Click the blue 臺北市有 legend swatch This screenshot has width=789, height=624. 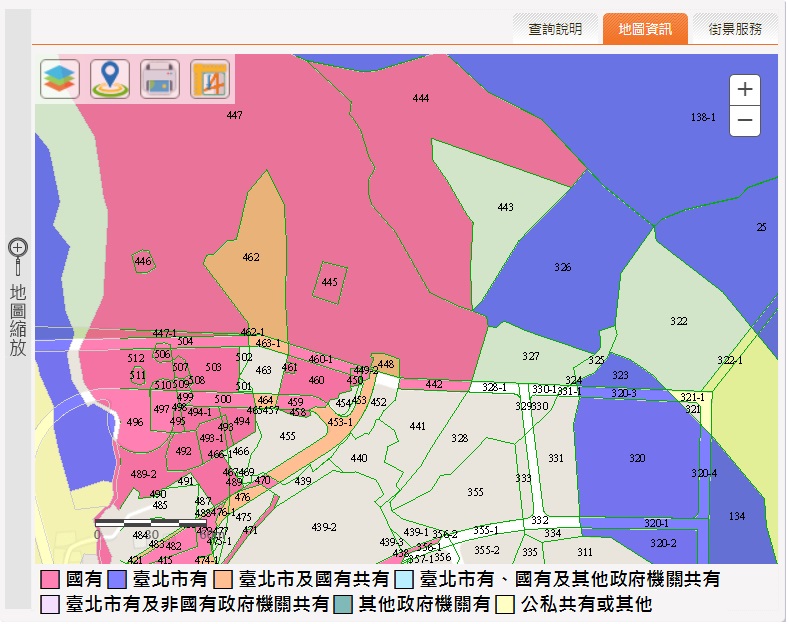(116, 580)
